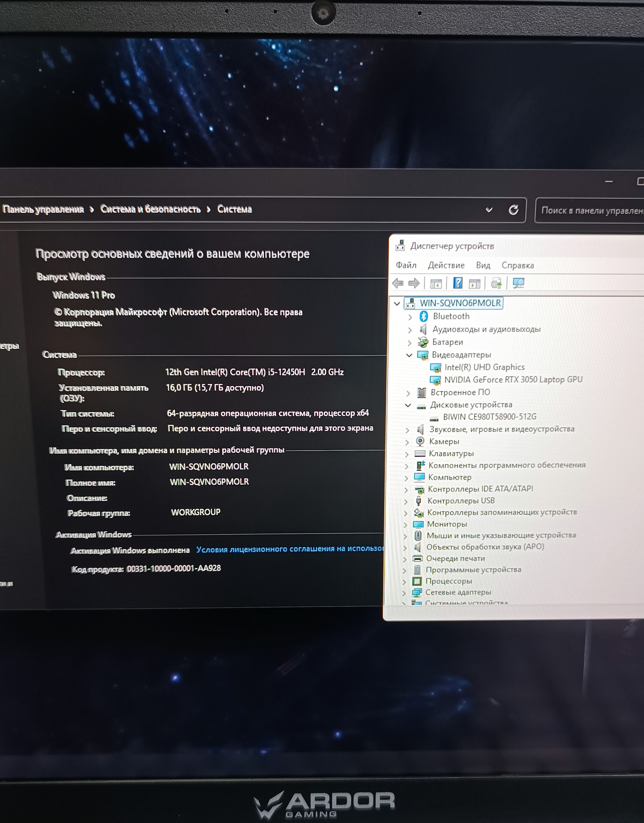Expand Компоненты программного обеспечения category
Image resolution: width=644 pixels, height=823 pixels.
pyautogui.click(x=407, y=466)
